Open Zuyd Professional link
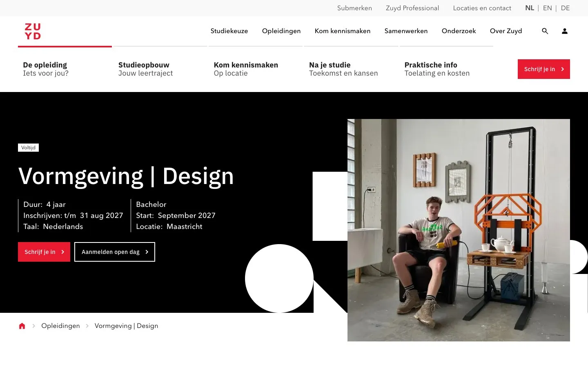Viewport: 588px width, 368px height. click(x=412, y=8)
